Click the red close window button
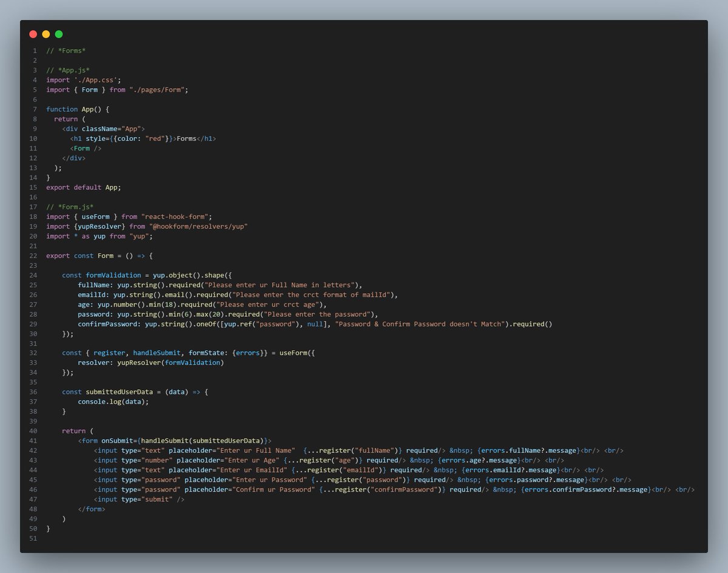Viewport: 728px width, 573px height. tap(33, 35)
